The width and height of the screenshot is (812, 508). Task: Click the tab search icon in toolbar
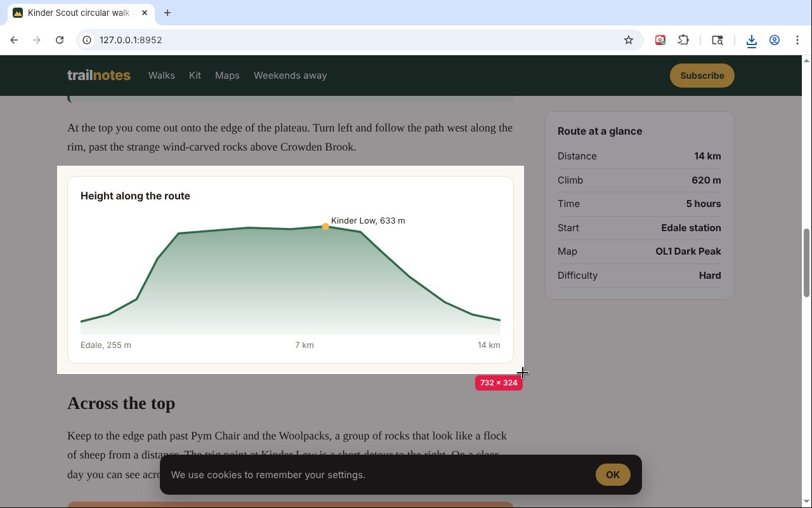[x=717, y=40]
